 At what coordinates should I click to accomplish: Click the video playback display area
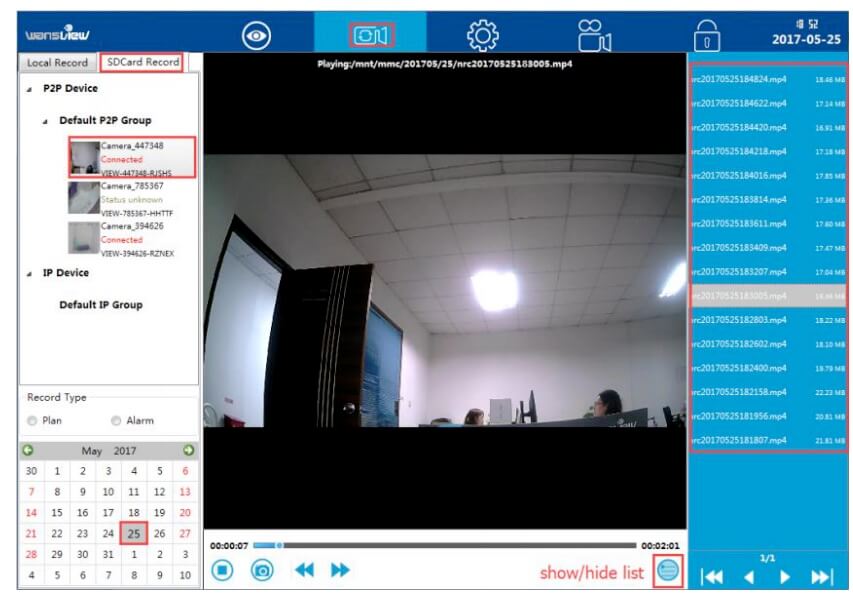point(445,291)
